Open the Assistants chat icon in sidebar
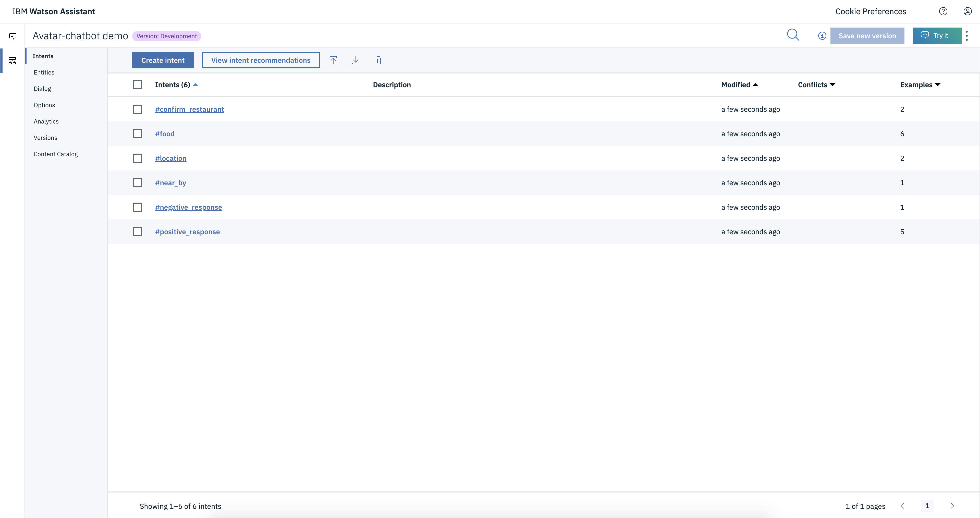Image resolution: width=980 pixels, height=518 pixels. (x=13, y=36)
